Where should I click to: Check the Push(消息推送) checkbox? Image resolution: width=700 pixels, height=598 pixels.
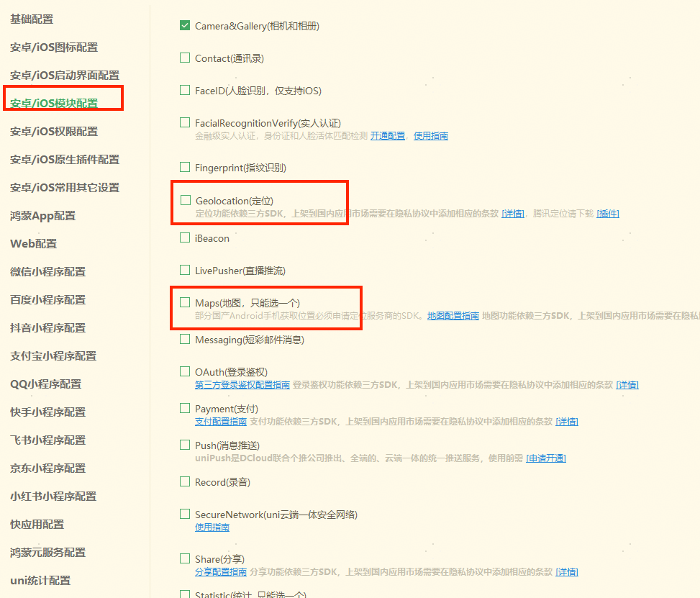tap(185, 445)
